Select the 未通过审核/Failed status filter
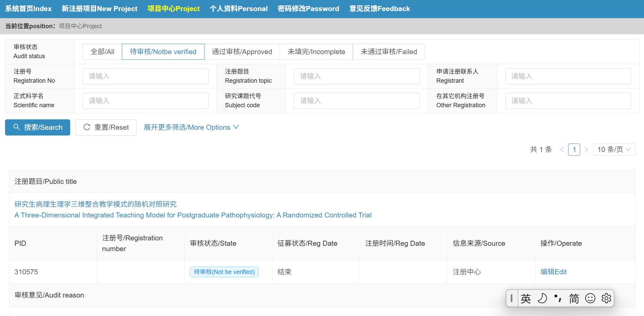Screen dimensions: 644x316 point(388,52)
